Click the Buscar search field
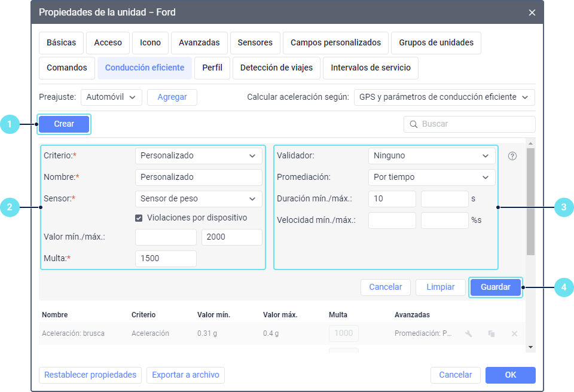 point(470,124)
